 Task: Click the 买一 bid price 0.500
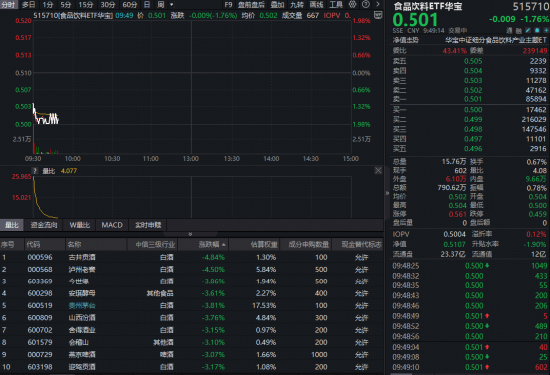(473, 110)
